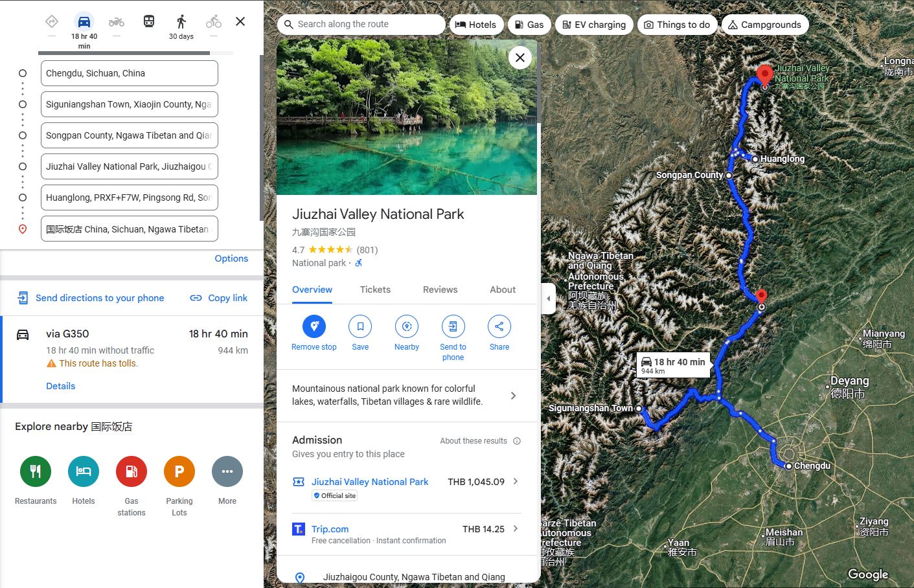Image resolution: width=914 pixels, height=588 pixels.
Task: Choose motorcycle travel mode
Action: (x=117, y=21)
